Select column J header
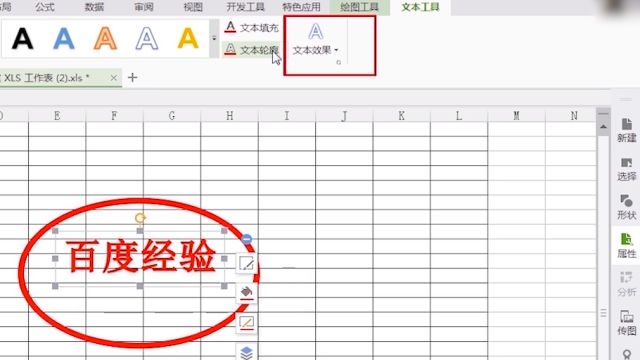The image size is (640, 360). [344, 116]
